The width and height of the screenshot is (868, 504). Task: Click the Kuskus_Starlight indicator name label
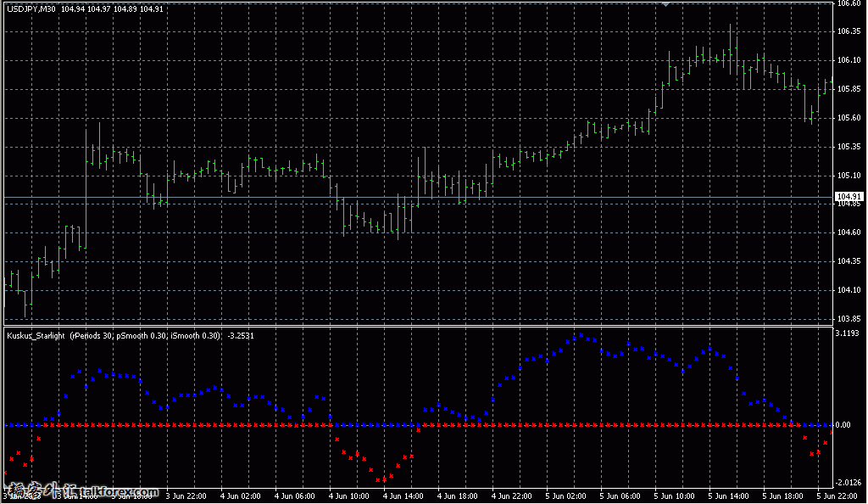(x=36, y=336)
